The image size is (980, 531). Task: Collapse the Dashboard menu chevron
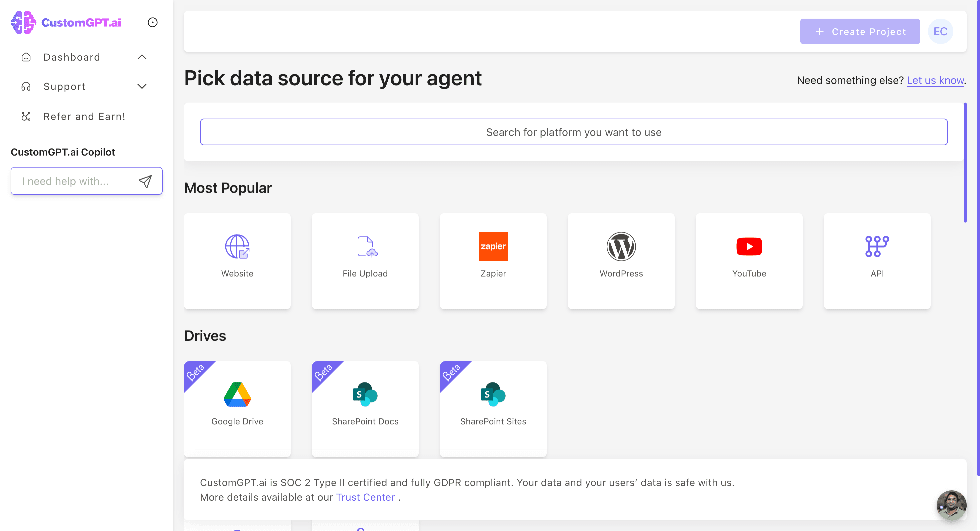click(142, 57)
